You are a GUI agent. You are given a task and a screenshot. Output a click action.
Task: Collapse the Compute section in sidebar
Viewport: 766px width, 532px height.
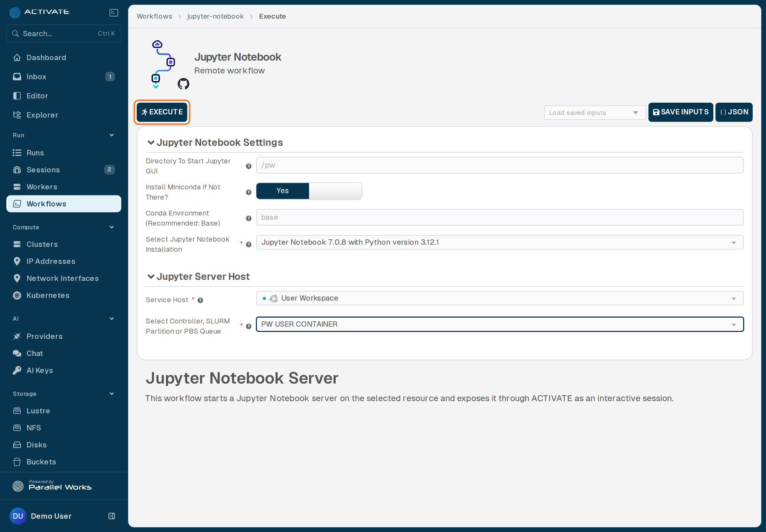[112, 227]
